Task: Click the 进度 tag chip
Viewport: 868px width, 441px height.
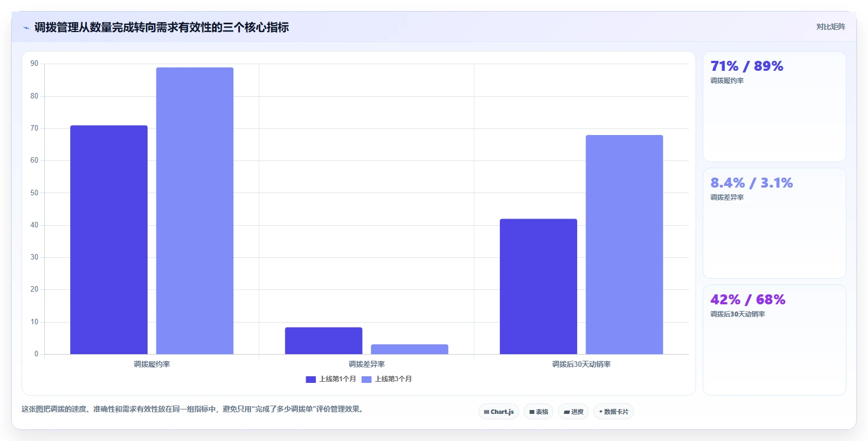Action: 573,412
